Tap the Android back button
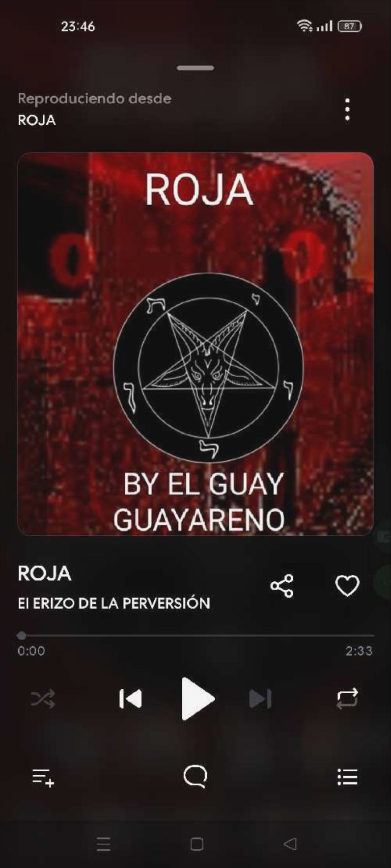 [x=290, y=844]
